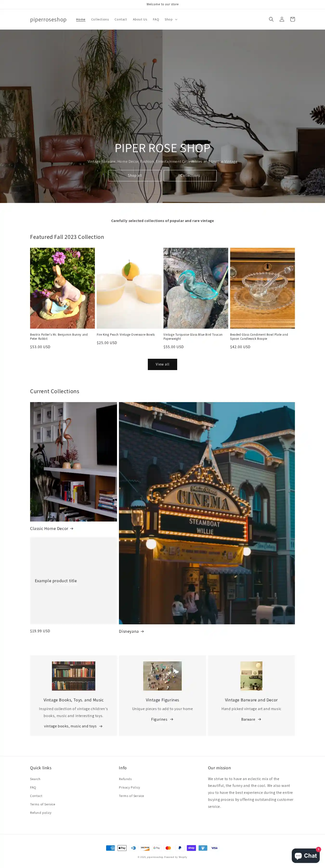Click the Visa payment icon
The image size is (325, 868).
[x=214, y=848]
